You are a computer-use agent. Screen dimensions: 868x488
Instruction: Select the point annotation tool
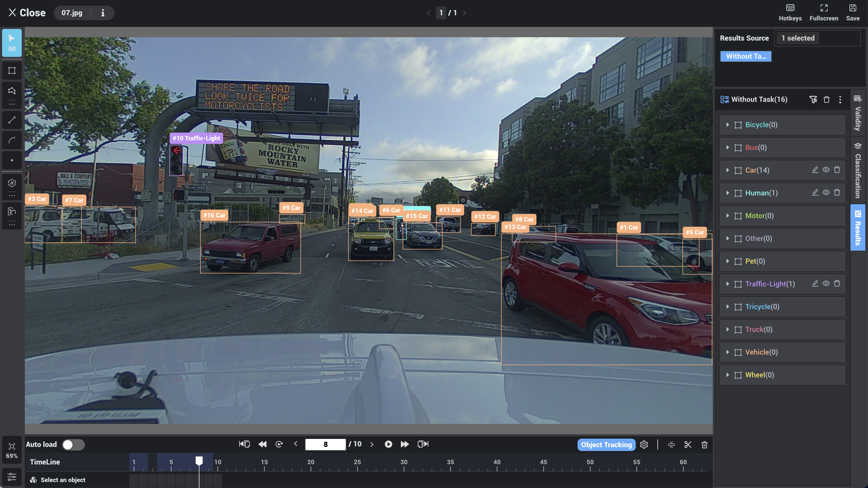coord(12,160)
